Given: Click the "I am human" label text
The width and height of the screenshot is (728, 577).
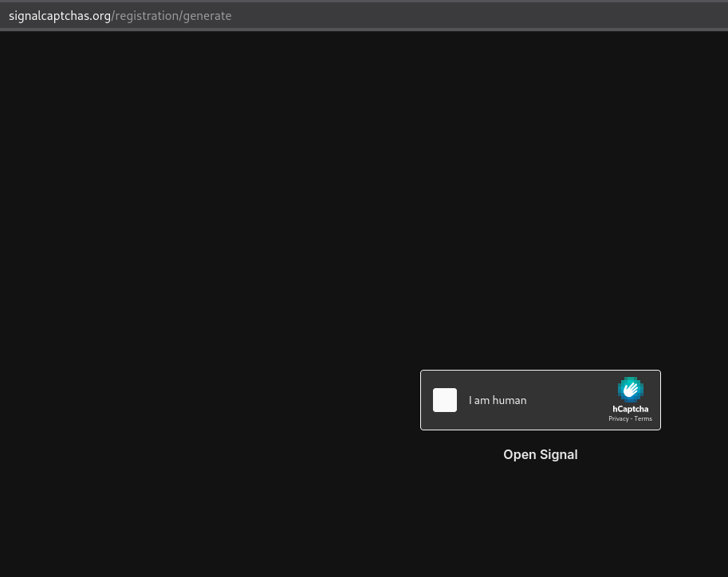Looking at the screenshot, I should coord(498,400).
